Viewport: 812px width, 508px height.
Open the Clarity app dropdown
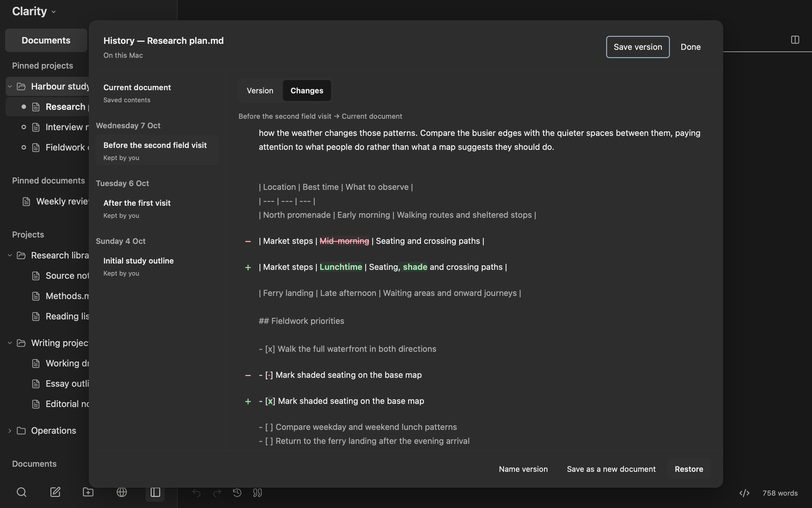34,11
